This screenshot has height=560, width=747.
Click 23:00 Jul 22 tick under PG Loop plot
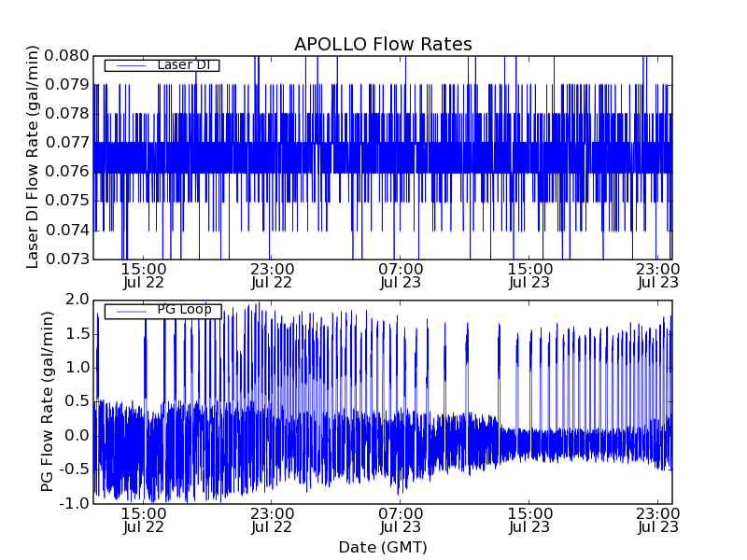pyautogui.click(x=272, y=521)
